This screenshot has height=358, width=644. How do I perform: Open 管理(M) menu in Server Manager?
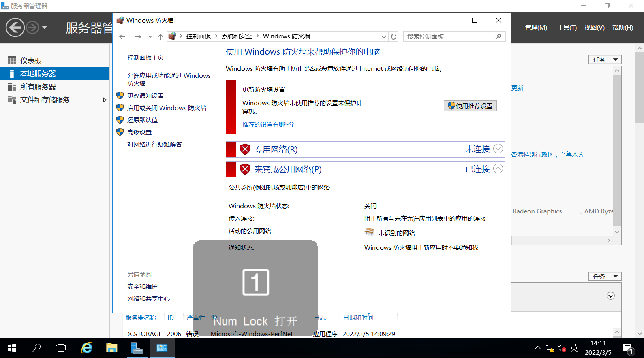click(x=536, y=28)
